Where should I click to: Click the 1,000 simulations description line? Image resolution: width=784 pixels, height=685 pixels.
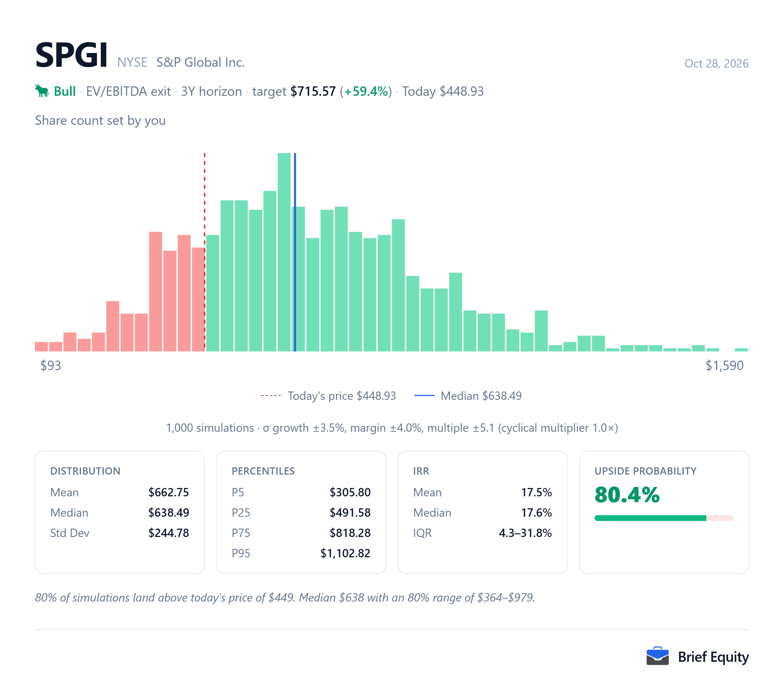coord(392,428)
